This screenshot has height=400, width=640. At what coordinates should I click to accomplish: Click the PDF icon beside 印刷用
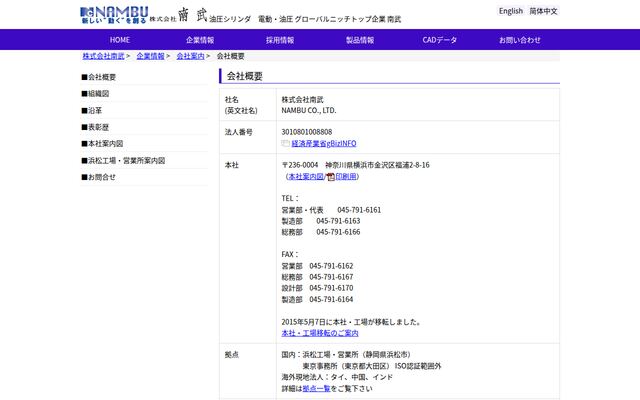click(330, 177)
